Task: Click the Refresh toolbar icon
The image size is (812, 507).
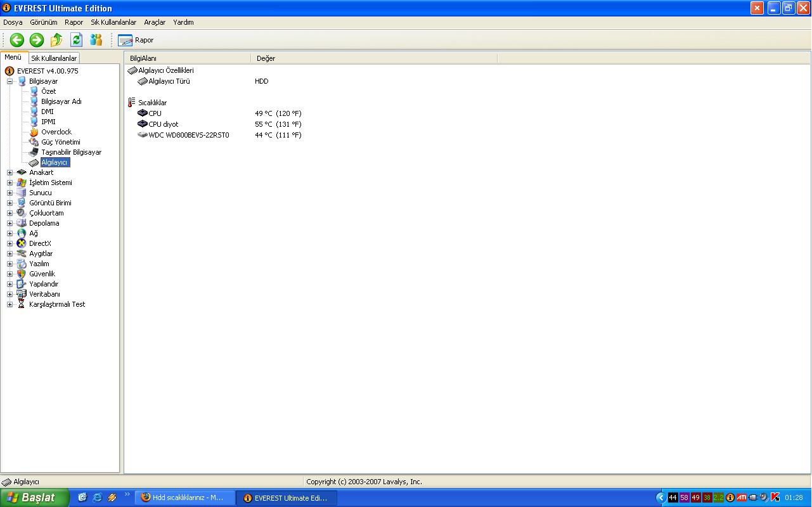Action: click(76, 40)
